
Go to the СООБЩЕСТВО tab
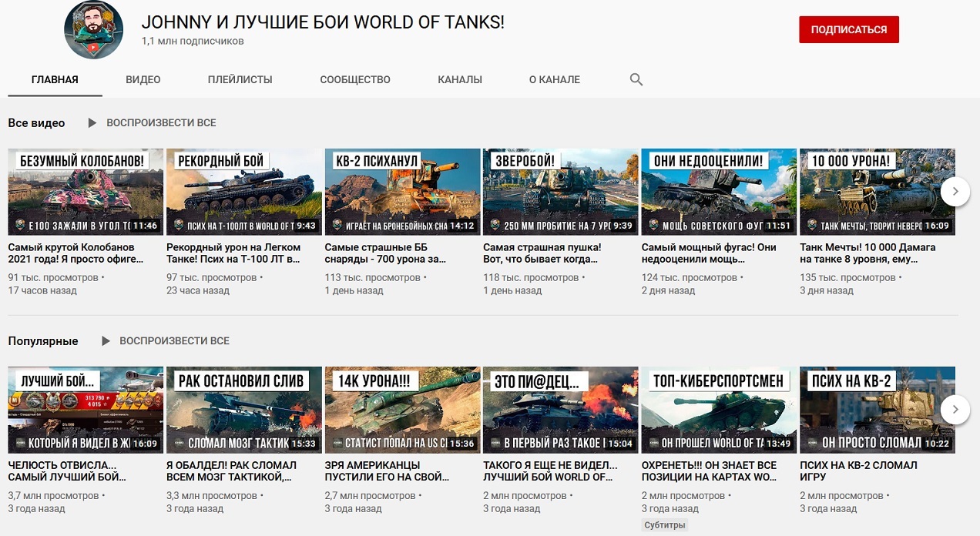(x=355, y=79)
